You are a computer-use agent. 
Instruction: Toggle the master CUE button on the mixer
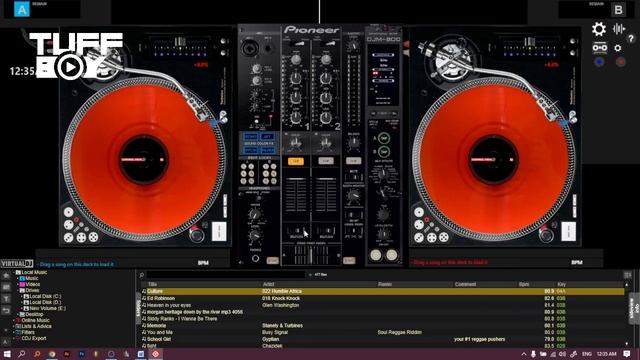tap(353, 161)
